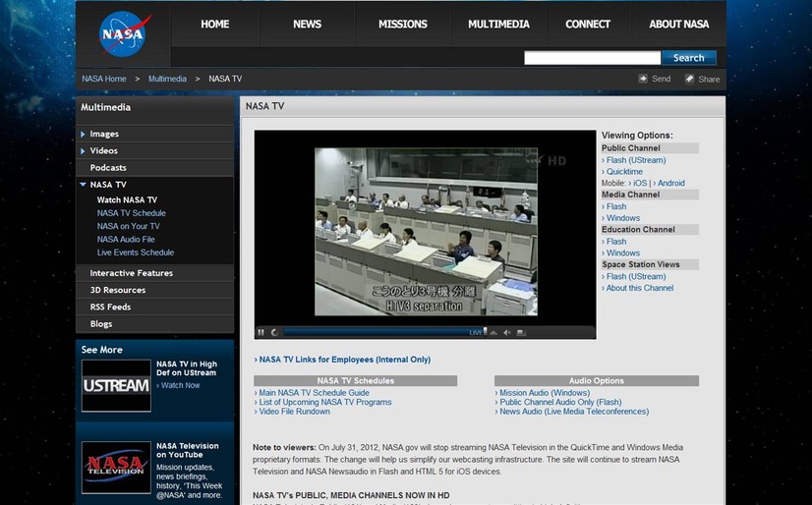The width and height of the screenshot is (812, 505).
Task: Open Live Events Schedule link
Action: click(136, 252)
